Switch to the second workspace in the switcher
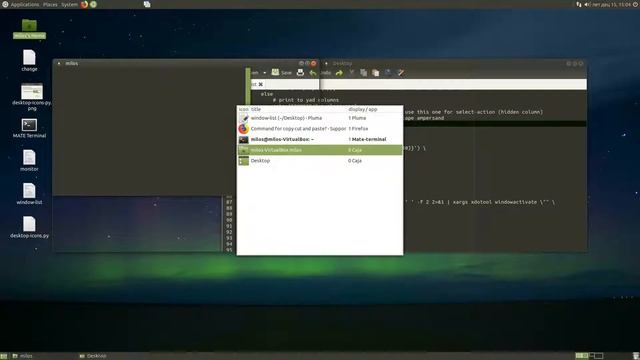The height and width of the screenshot is (360, 640). coord(596,356)
